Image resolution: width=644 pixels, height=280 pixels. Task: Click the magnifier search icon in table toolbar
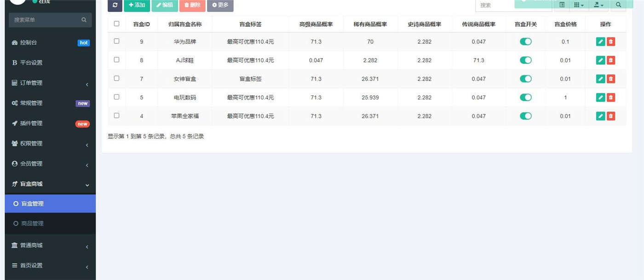pos(618,5)
